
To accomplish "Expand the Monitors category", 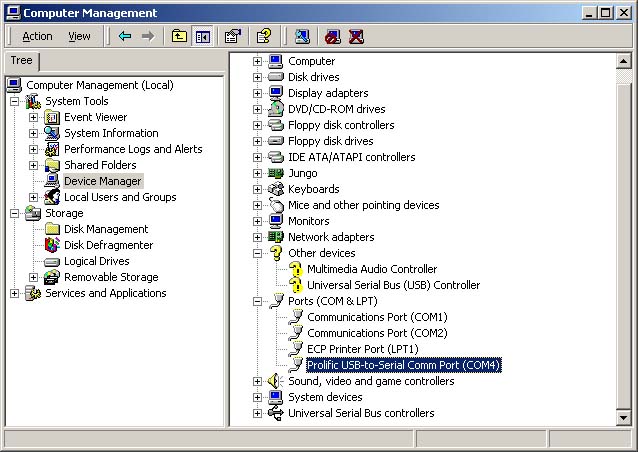I will 257,221.
